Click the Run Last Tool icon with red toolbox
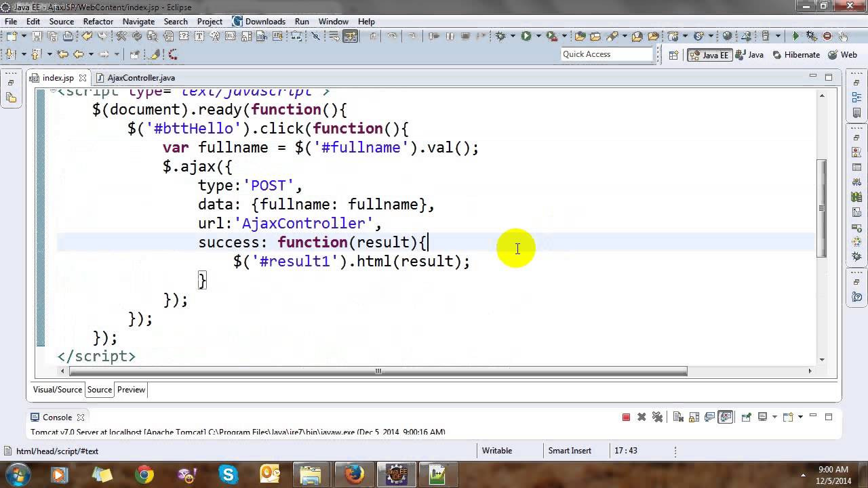 [x=552, y=36]
